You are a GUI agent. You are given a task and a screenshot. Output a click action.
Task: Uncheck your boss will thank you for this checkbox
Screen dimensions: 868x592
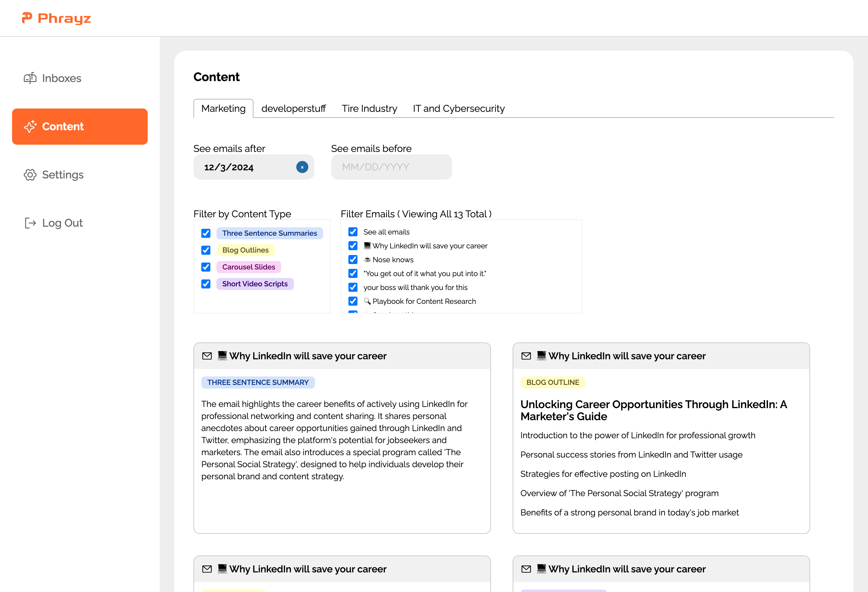point(353,287)
